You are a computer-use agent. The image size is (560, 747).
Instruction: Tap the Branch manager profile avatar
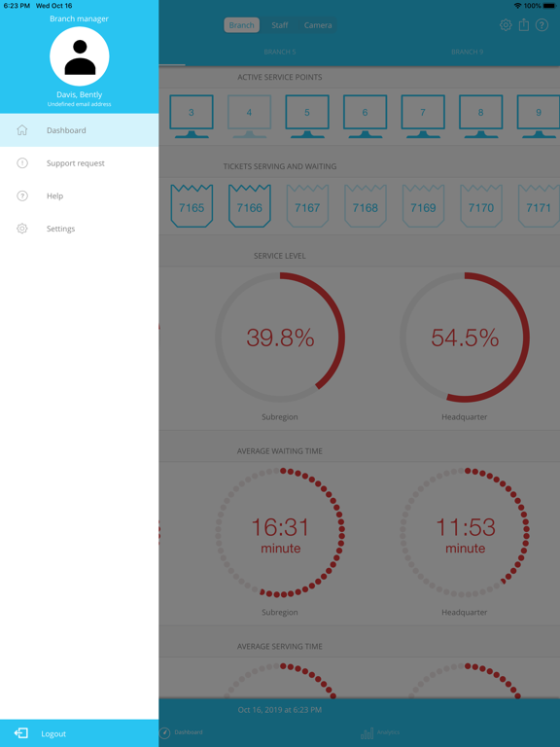pos(80,56)
